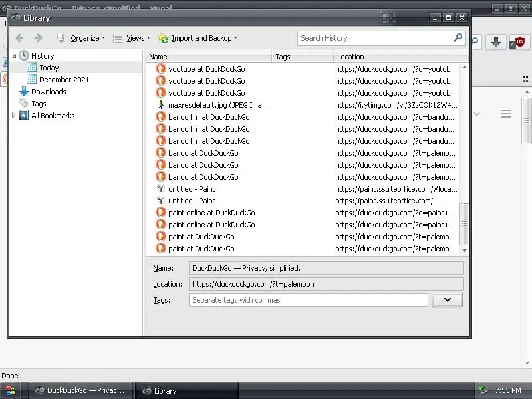Sort by Name column header
The height and width of the screenshot is (399, 532).
(209, 57)
